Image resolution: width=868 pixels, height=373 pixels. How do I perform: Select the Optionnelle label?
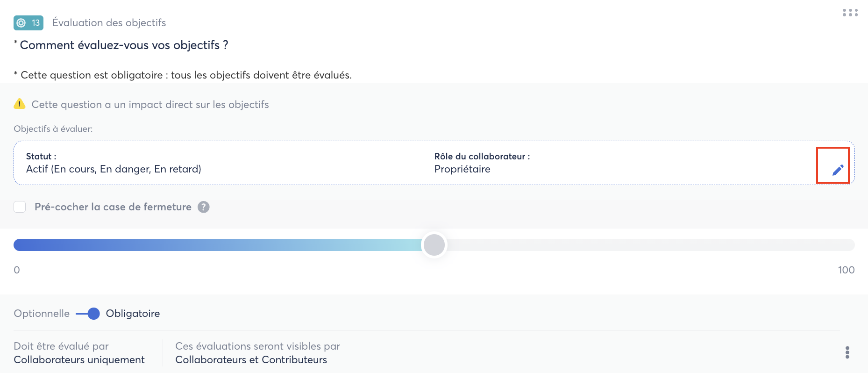(x=42, y=314)
